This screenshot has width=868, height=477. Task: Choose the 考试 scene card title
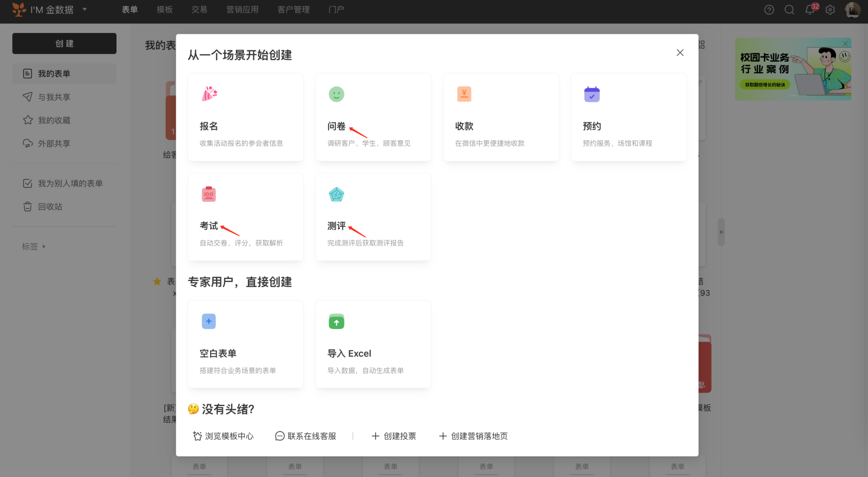(x=209, y=226)
